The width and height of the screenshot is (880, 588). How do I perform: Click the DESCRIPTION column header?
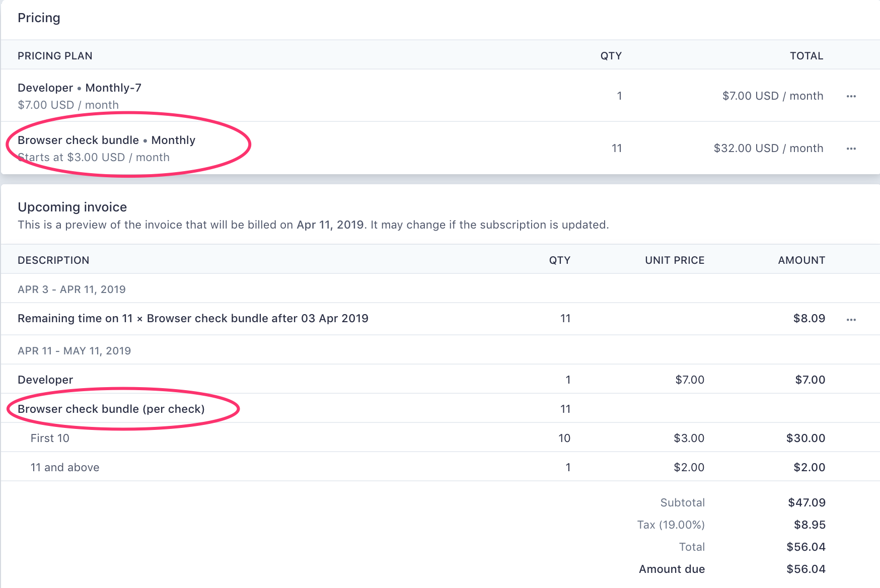[x=53, y=260]
